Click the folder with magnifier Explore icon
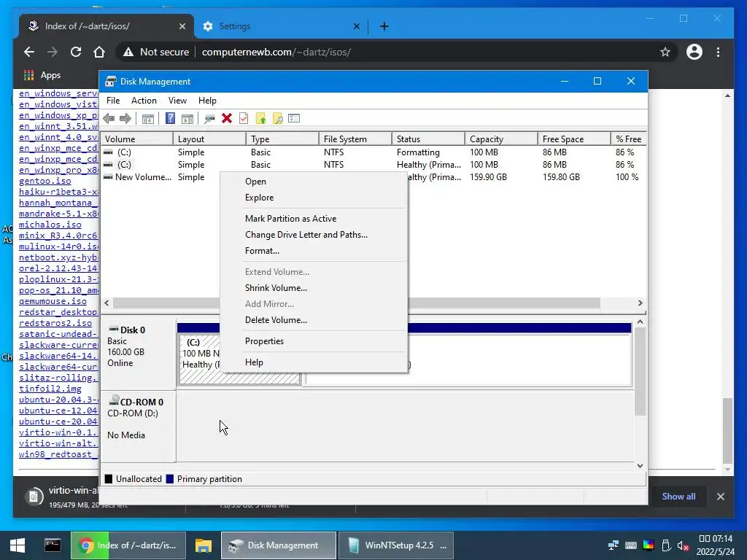 click(278, 119)
